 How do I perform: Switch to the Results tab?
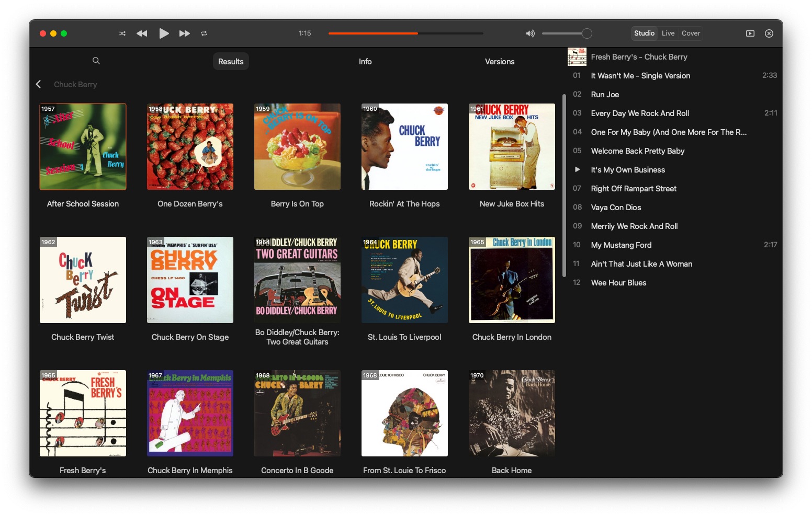tap(231, 61)
